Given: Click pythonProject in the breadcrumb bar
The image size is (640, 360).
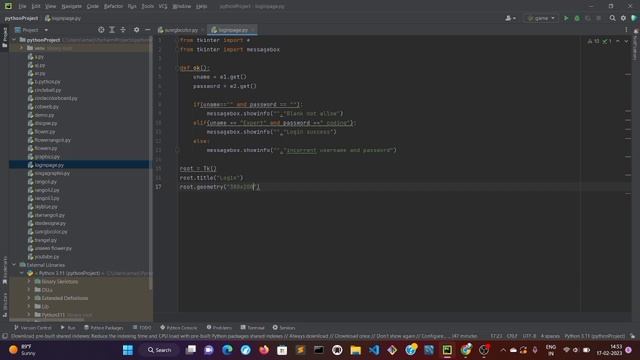Looking at the screenshot, I should pos(21,18).
